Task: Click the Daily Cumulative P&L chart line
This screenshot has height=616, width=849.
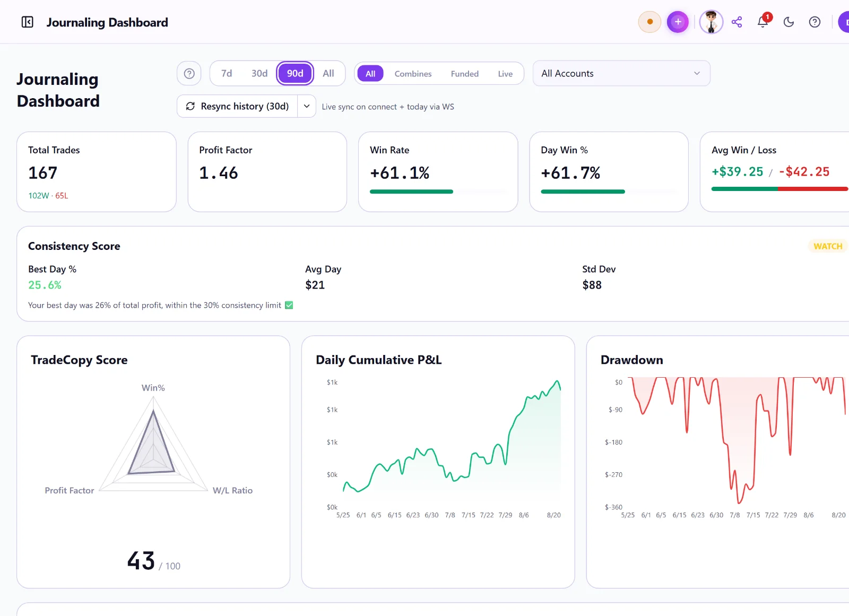Action: coord(452,437)
